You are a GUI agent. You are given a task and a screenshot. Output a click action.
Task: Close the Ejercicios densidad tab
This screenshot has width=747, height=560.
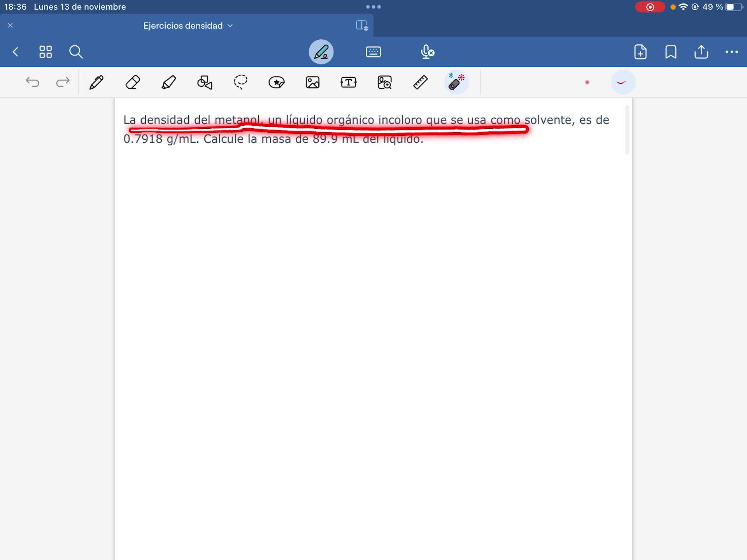point(11,25)
